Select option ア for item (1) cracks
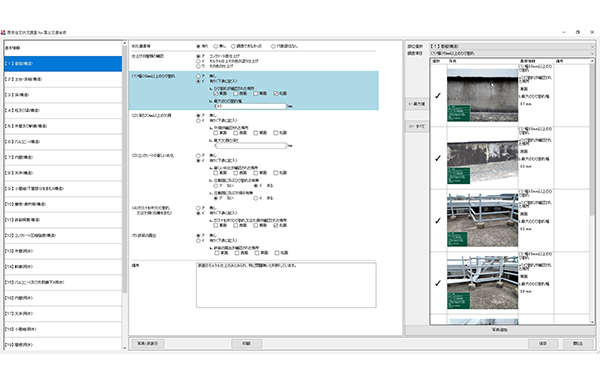 tap(198, 76)
